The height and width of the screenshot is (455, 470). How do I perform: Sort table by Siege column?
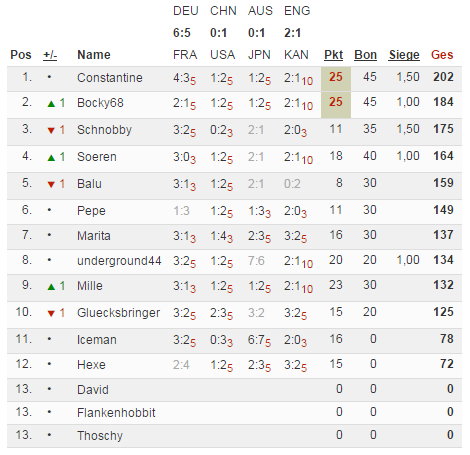pyautogui.click(x=404, y=55)
